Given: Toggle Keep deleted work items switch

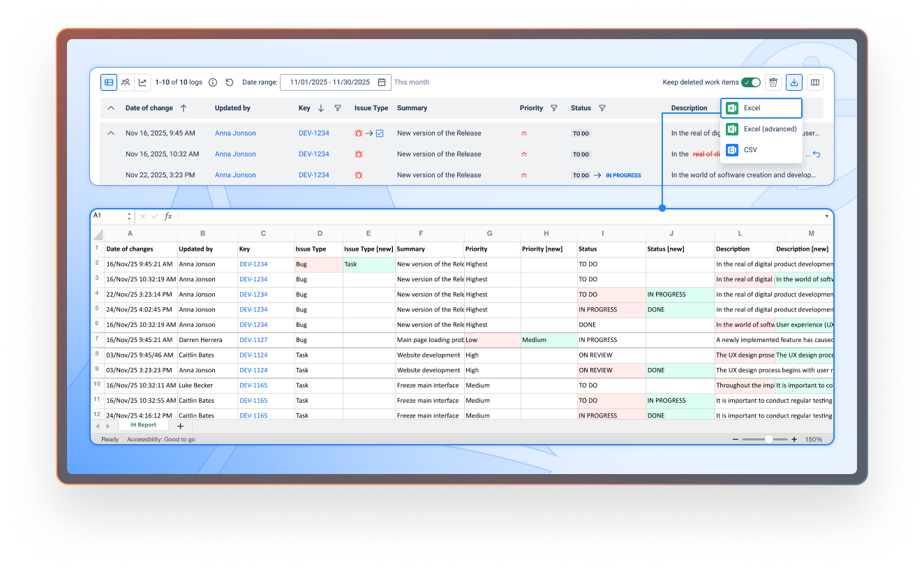Looking at the screenshot, I should click(751, 82).
